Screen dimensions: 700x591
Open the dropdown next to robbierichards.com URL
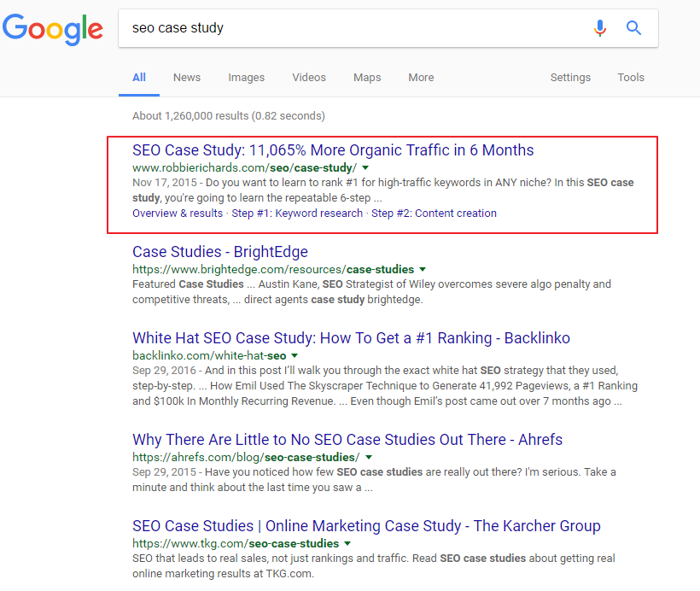[365, 169]
